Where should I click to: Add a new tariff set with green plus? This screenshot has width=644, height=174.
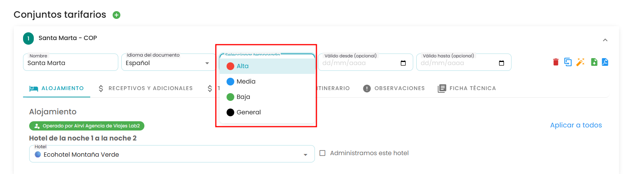pos(116,15)
